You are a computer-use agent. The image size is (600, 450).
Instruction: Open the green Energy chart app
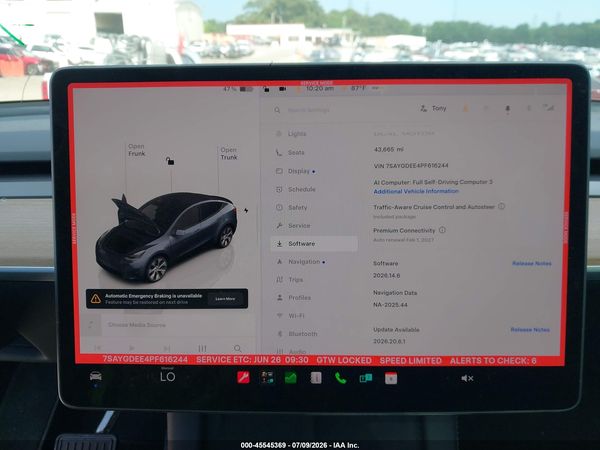pos(291,378)
